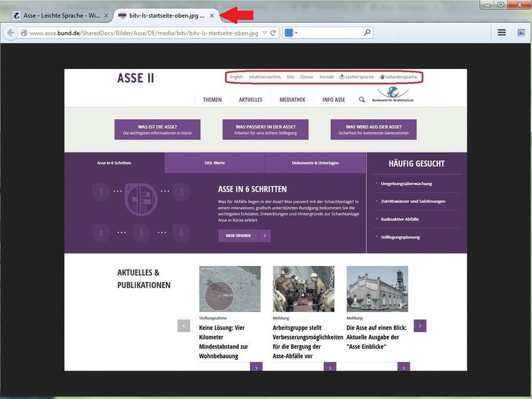Open the FAQ link
This screenshot has width=532, height=399.
[x=291, y=77]
